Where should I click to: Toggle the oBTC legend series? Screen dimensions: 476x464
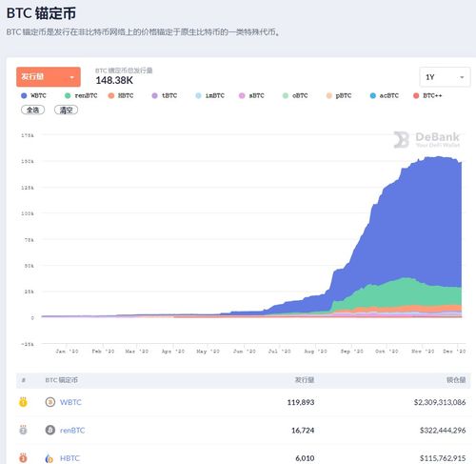[x=295, y=95]
